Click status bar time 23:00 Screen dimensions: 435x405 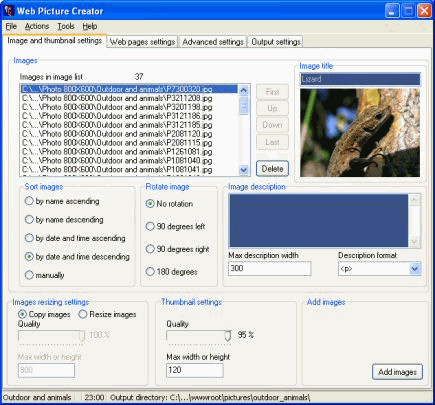(94, 397)
